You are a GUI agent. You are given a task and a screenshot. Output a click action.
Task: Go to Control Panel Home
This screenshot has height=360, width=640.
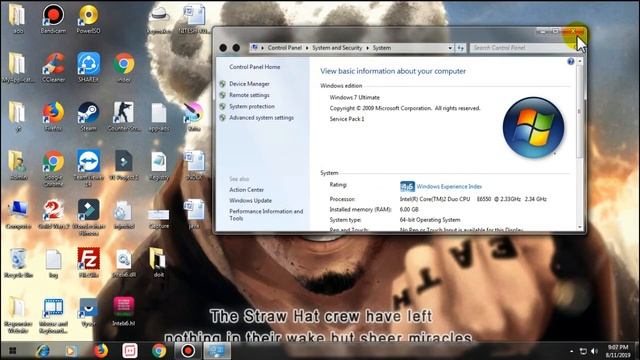point(254,67)
